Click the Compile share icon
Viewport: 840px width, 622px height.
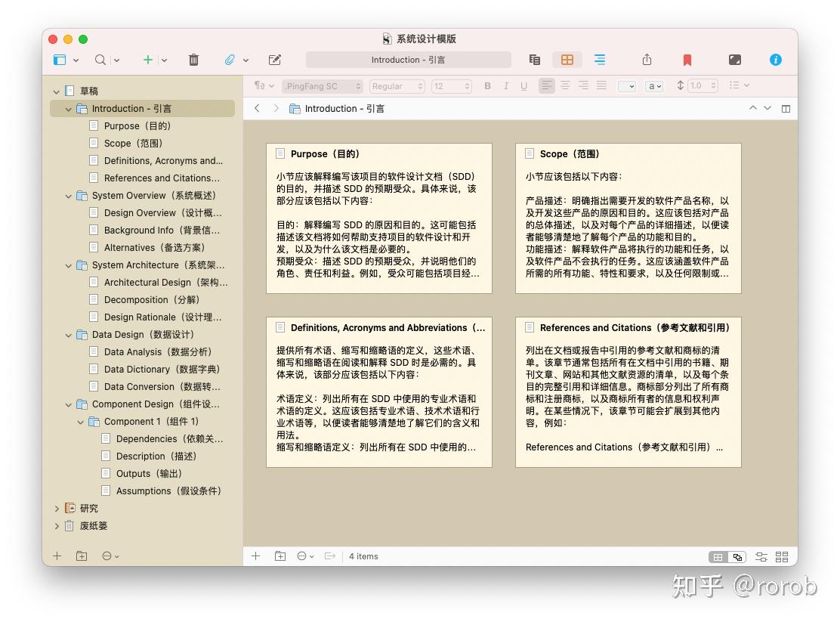[647, 60]
